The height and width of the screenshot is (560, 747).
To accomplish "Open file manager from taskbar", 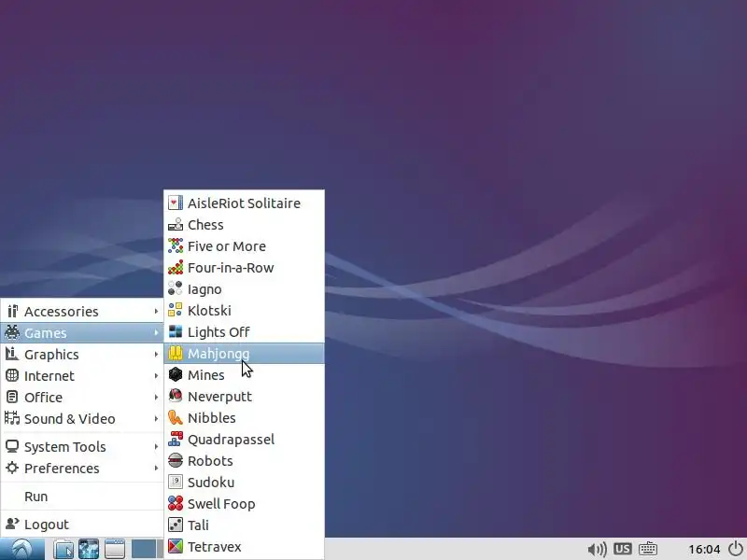I will point(63,549).
